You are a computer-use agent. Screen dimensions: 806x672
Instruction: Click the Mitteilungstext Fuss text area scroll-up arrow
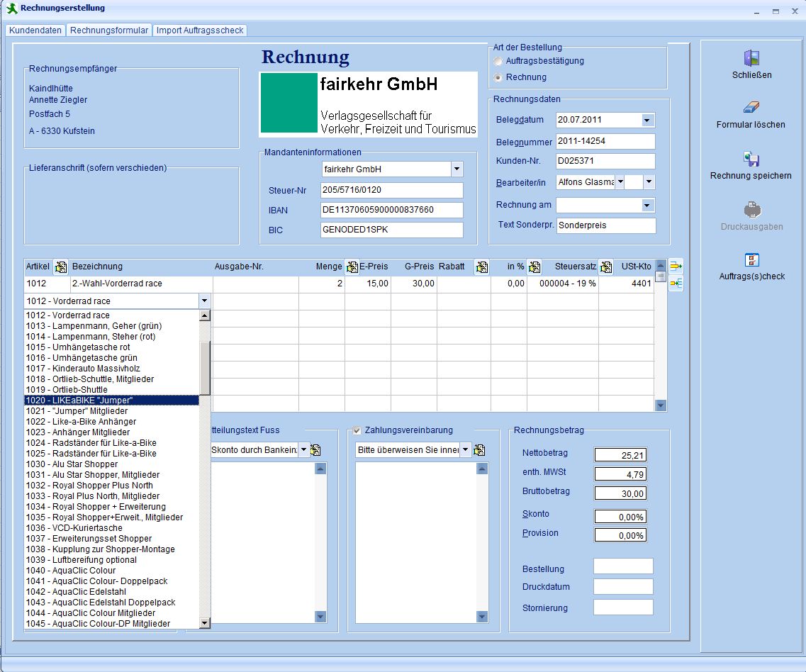click(x=320, y=469)
